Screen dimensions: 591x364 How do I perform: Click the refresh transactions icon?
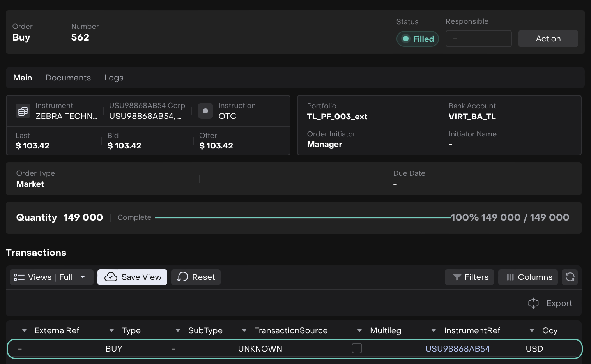pyautogui.click(x=570, y=277)
